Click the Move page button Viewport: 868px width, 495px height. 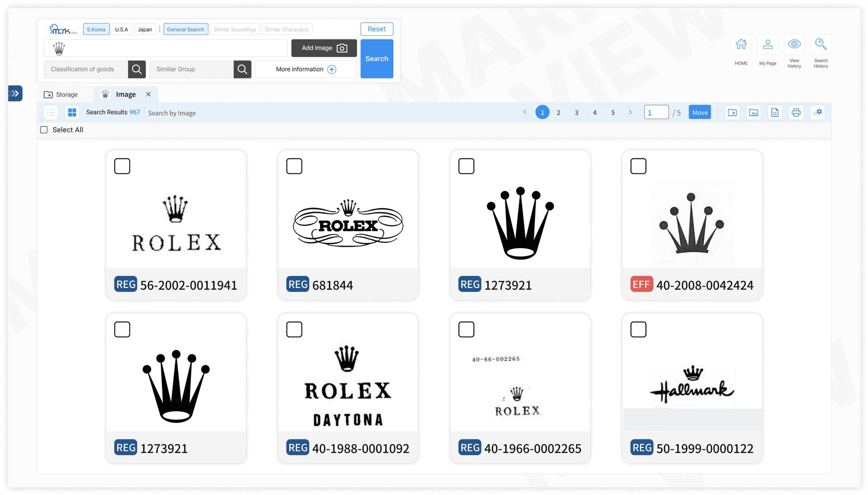(700, 113)
